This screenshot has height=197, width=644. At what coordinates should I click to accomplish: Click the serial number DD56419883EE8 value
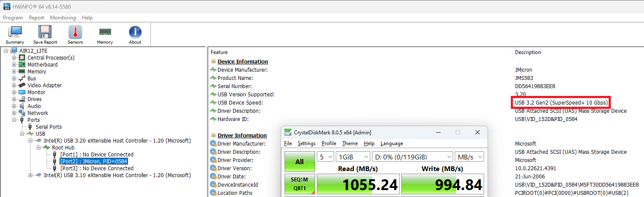[535, 86]
